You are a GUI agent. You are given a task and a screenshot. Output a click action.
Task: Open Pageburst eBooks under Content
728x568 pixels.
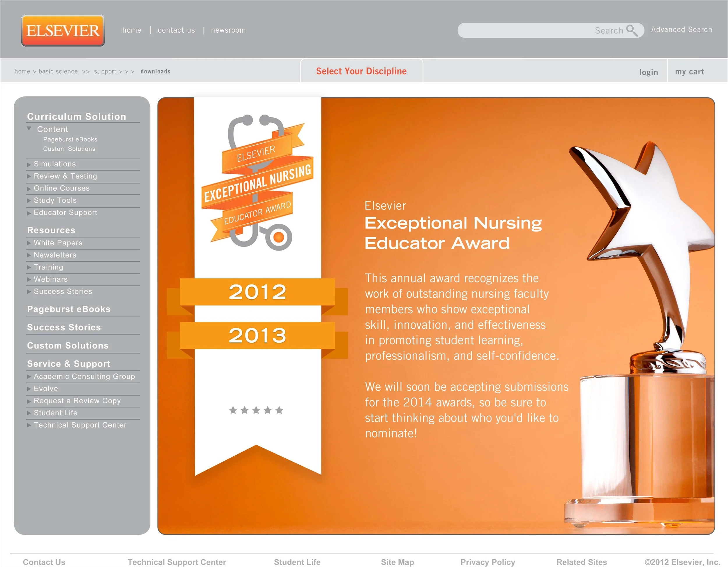70,139
